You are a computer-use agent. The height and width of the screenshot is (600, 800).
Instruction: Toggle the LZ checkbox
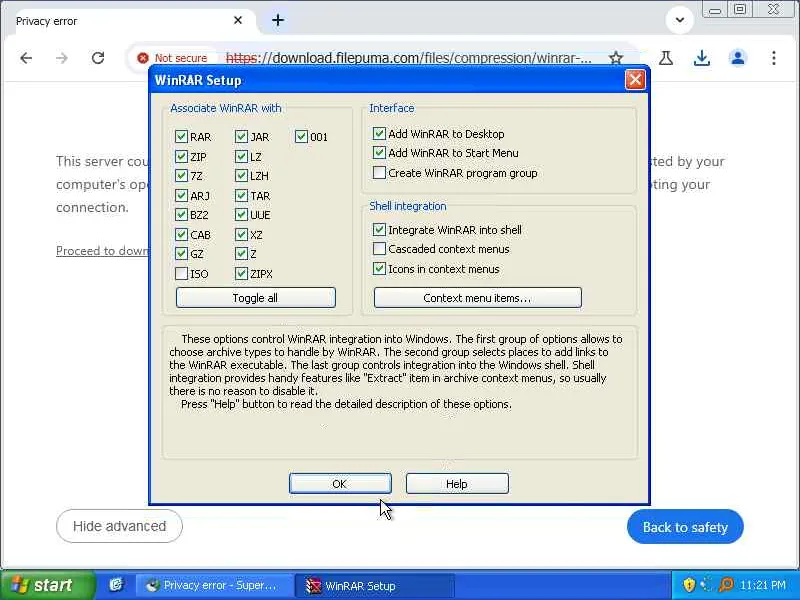(241, 156)
